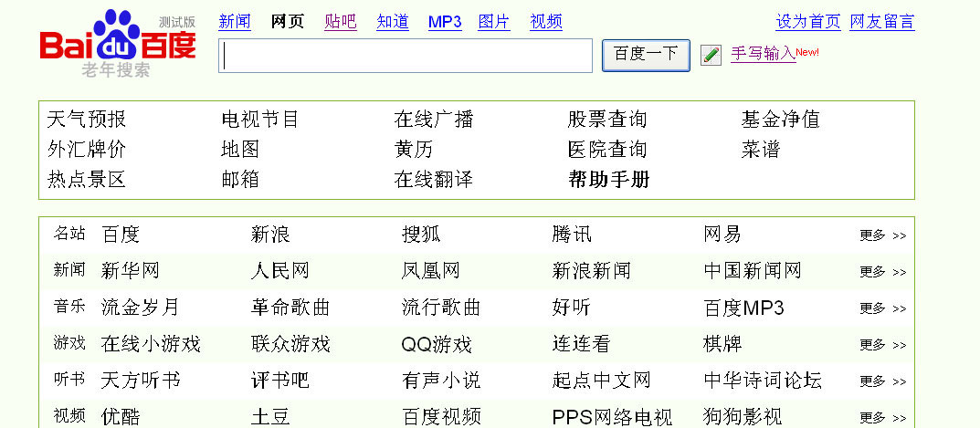The height and width of the screenshot is (428, 980).
Task: Click the 网友留言 link
Action: pos(882,22)
